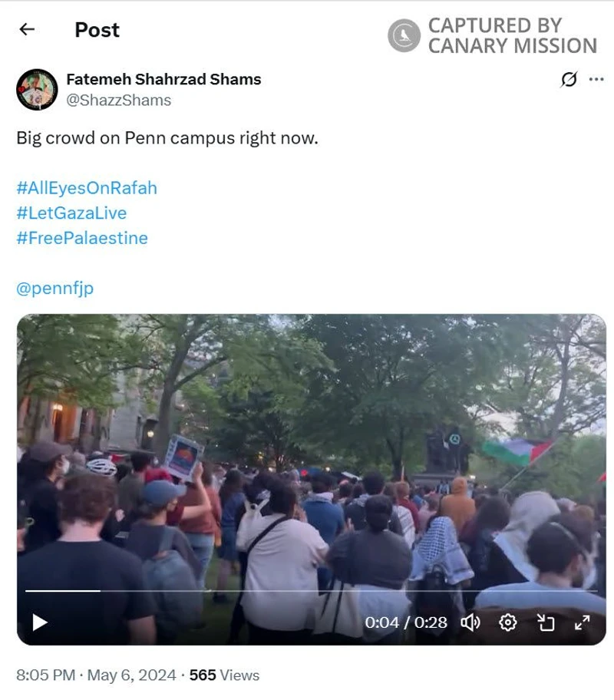Click the 565 Views count
Screen dimensions: 614x700
click(x=224, y=675)
